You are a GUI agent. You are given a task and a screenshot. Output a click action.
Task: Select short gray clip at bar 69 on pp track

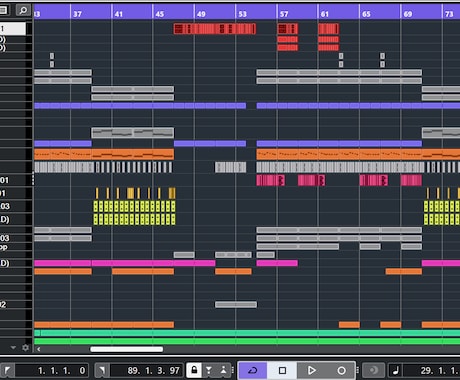[411, 247]
